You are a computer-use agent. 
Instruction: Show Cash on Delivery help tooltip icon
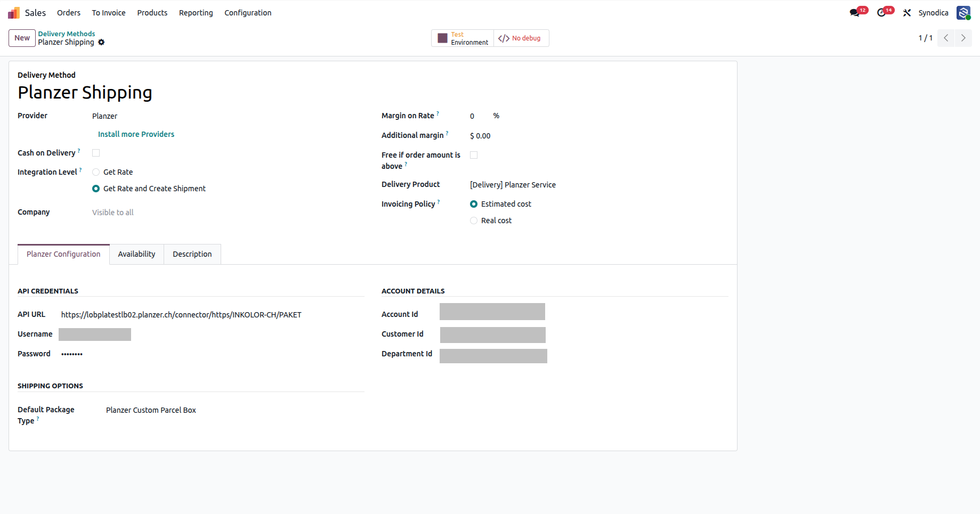pos(79,151)
